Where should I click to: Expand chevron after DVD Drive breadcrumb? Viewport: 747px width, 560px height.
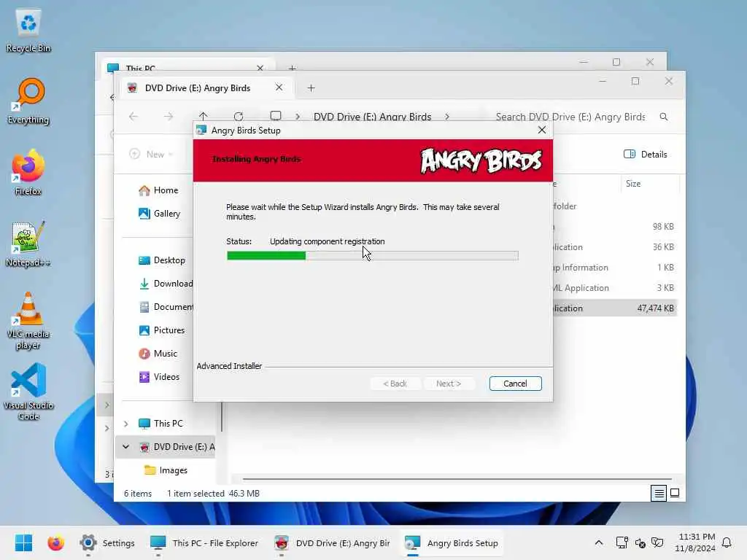pyautogui.click(x=447, y=117)
